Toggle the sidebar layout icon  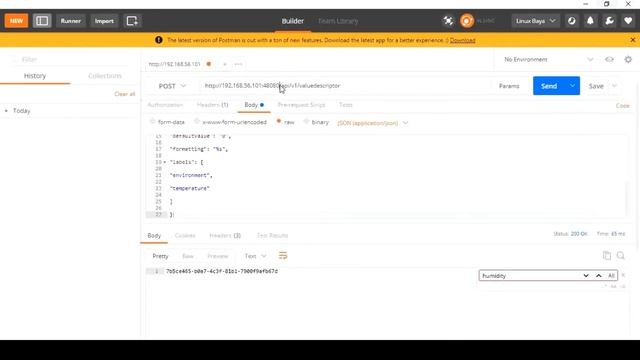(x=42, y=21)
